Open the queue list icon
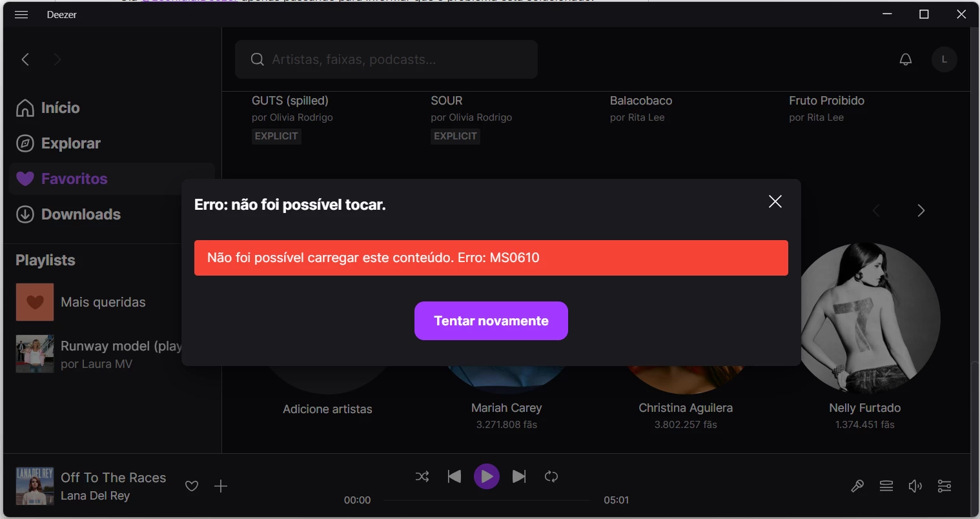The height and width of the screenshot is (519, 980). (x=886, y=486)
